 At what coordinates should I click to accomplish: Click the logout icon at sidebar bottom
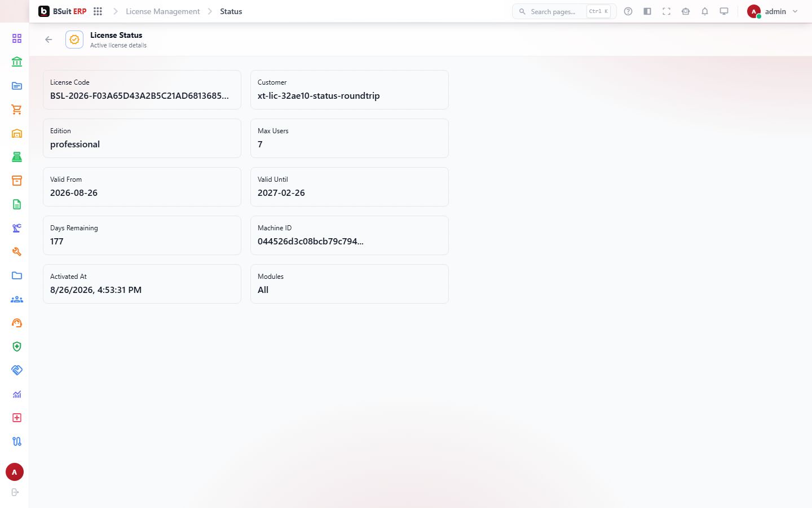click(15, 492)
